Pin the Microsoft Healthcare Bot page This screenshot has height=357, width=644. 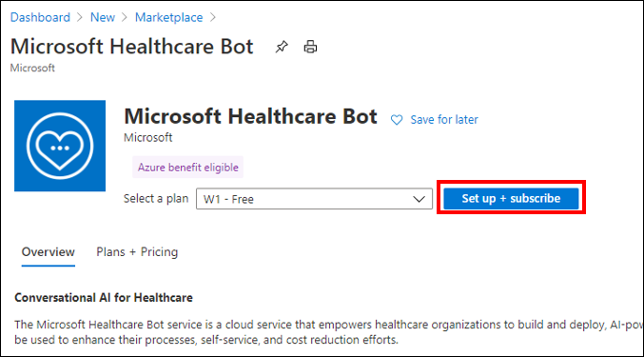(x=282, y=47)
